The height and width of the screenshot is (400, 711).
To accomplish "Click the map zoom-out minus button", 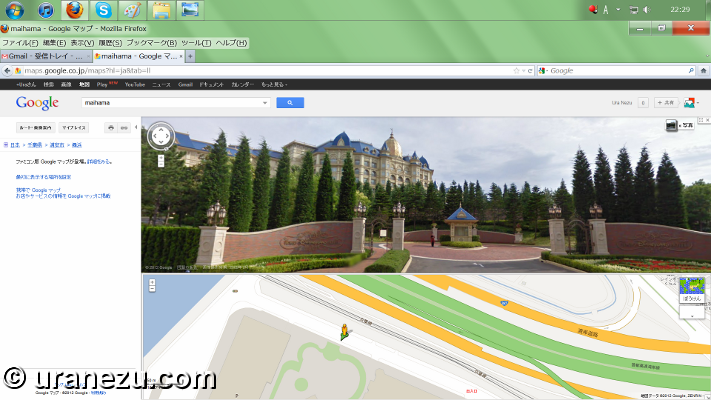I will [152, 288].
